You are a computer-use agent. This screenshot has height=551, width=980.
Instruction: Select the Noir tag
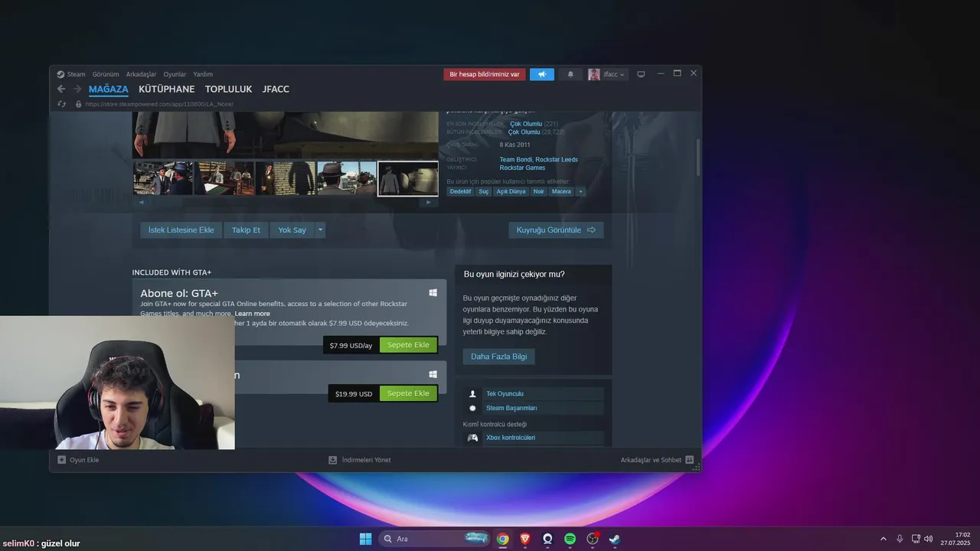click(539, 191)
